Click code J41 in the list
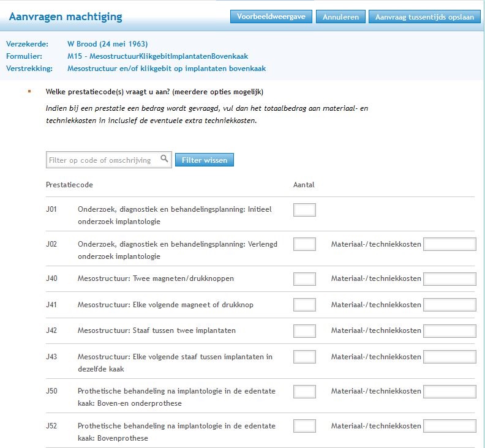 (51, 305)
